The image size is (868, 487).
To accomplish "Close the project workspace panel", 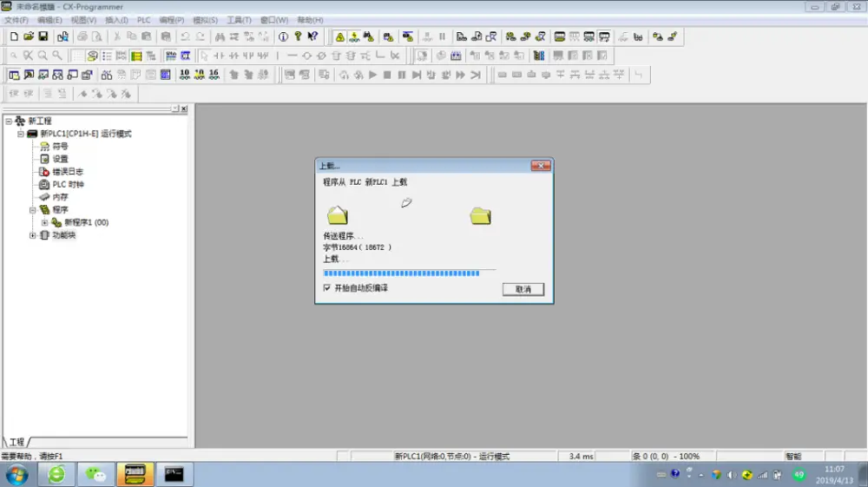I will click(184, 109).
